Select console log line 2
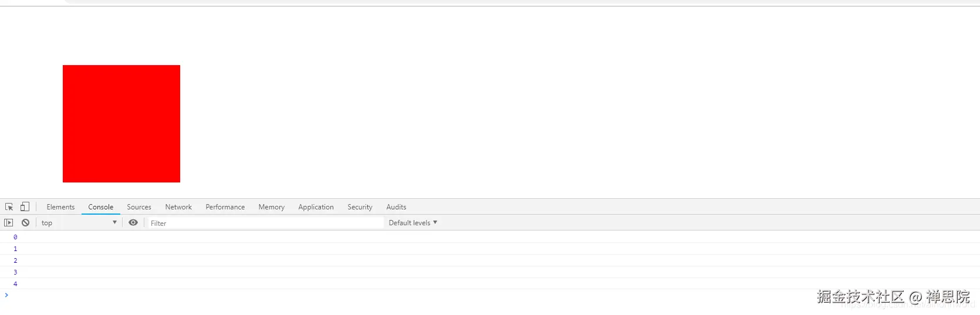This screenshot has width=980, height=315. click(x=490, y=260)
